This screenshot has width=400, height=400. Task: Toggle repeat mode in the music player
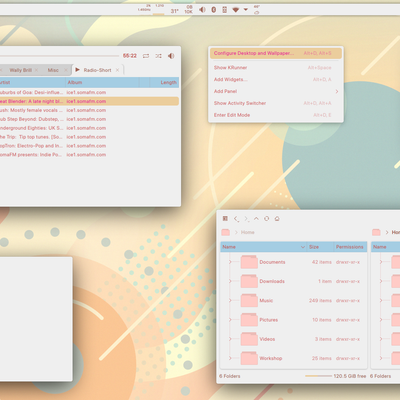[x=146, y=56]
